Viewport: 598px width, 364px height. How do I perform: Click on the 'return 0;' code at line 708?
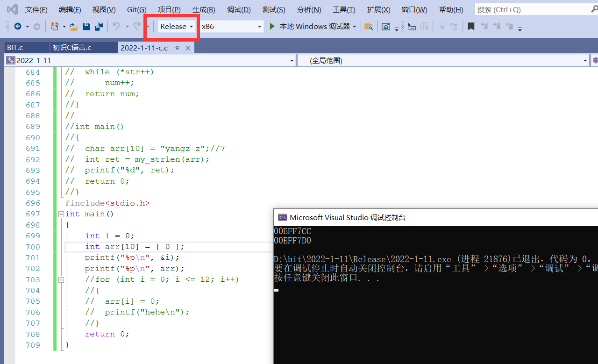coord(107,334)
